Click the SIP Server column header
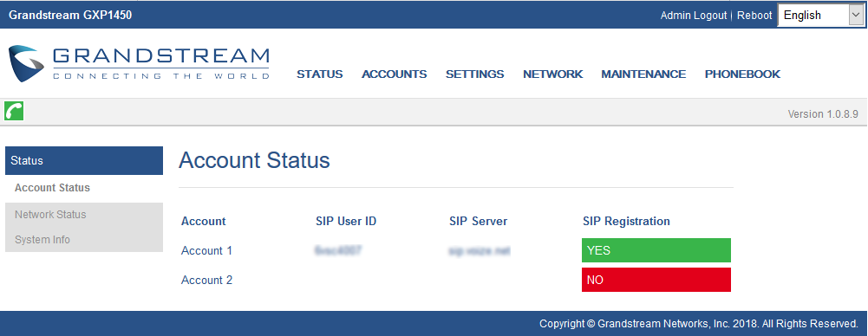Viewport: 868px width, 336px height. 479,222
